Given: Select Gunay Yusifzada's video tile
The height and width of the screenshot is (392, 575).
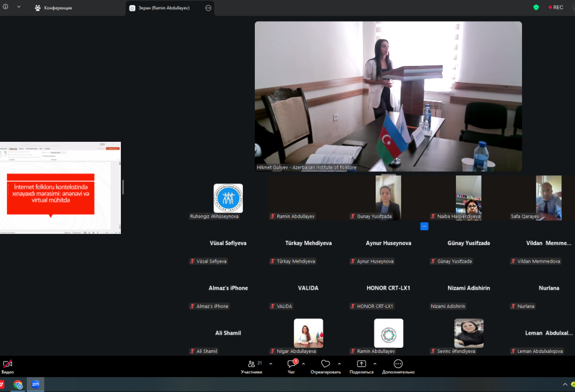Looking at the screenshot, I should (x=388, y=198).
